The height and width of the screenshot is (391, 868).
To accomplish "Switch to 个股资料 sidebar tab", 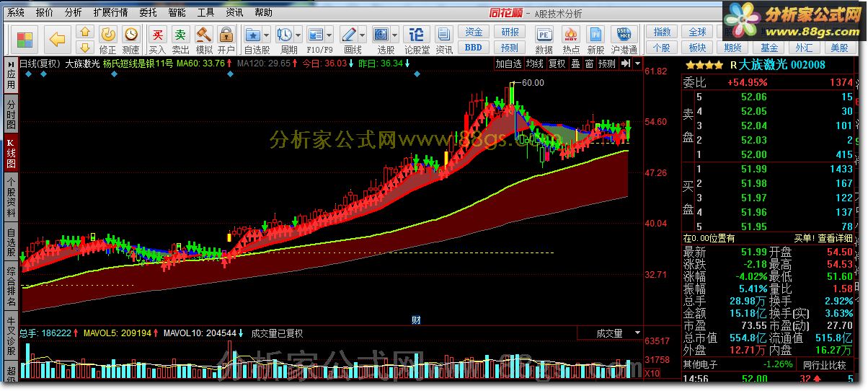I will tap(11, 197).
